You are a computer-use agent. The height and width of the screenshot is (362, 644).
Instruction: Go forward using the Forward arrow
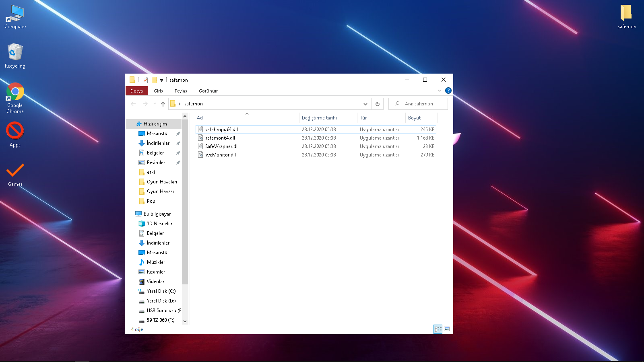pos(145,104)
